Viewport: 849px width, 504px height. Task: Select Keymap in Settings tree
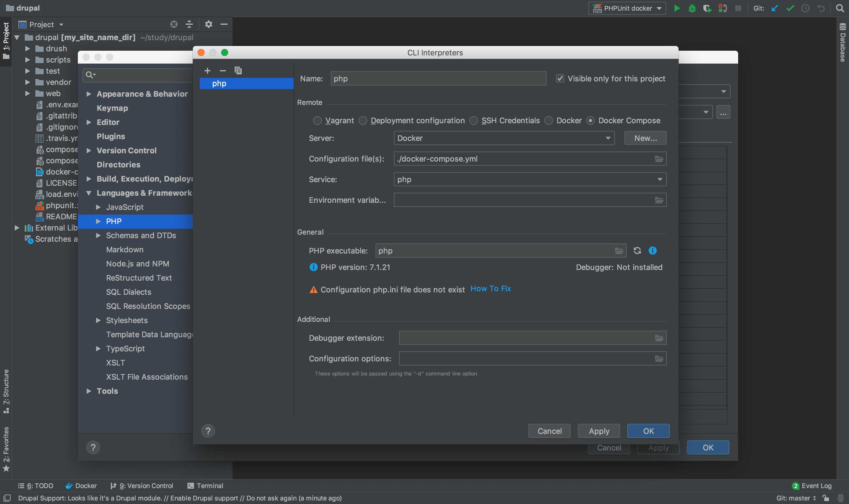(x=112, y=108)
